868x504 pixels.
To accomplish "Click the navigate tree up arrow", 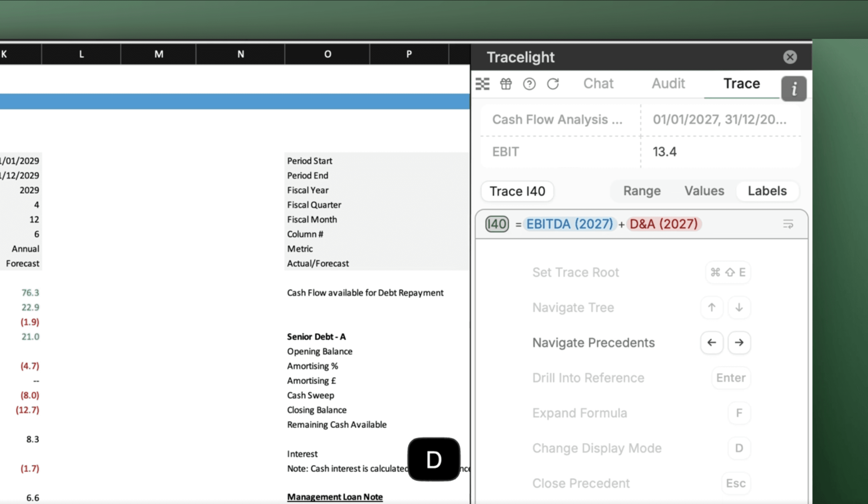I will (712, 307).
